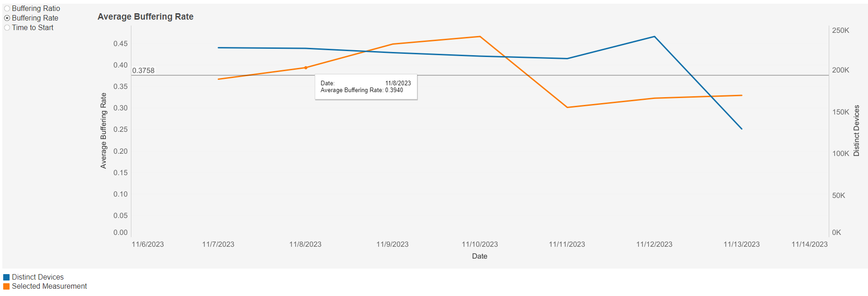Select the 0.3758 reference line label
This screenshot has width=868, height=296.
coord(143,71)
